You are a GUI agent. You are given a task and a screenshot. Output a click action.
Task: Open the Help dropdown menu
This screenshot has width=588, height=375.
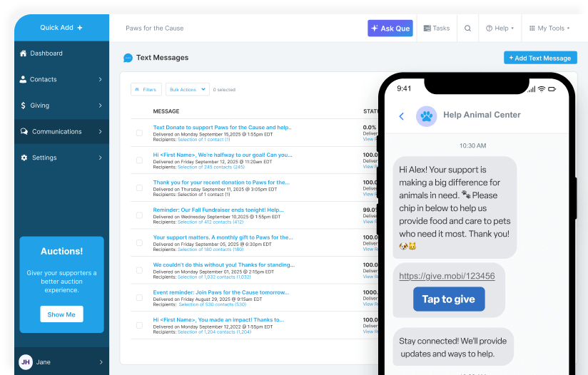point(500,29)
